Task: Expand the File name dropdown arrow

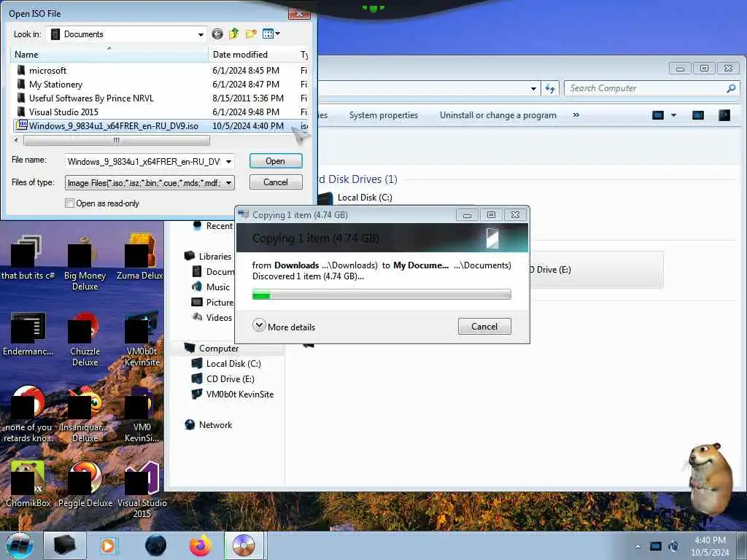Action: 228,161
